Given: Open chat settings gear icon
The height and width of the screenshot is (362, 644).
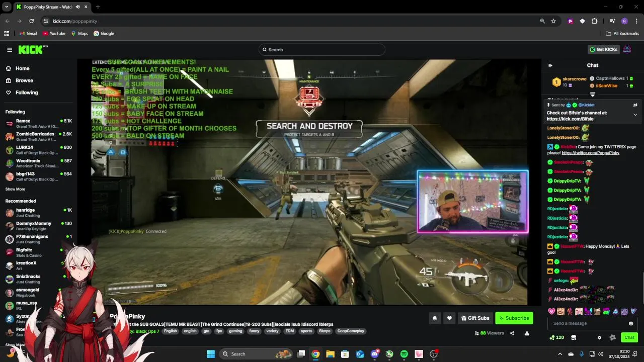Looking at the screenshot, I should 599,337.
